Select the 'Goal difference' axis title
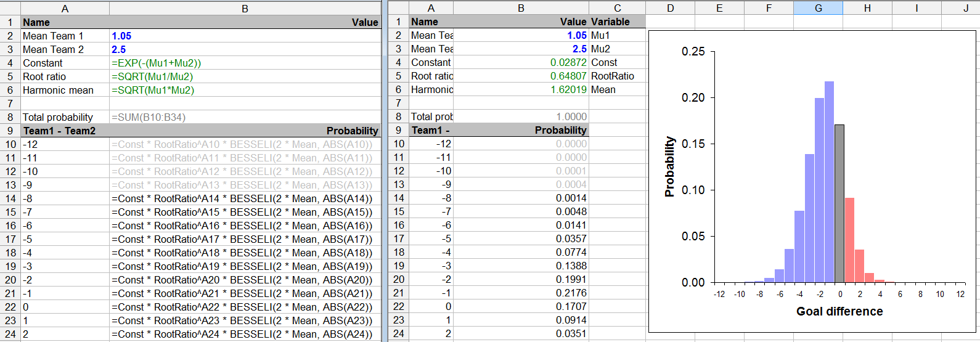The image size is (980, 342). point(839,311)
